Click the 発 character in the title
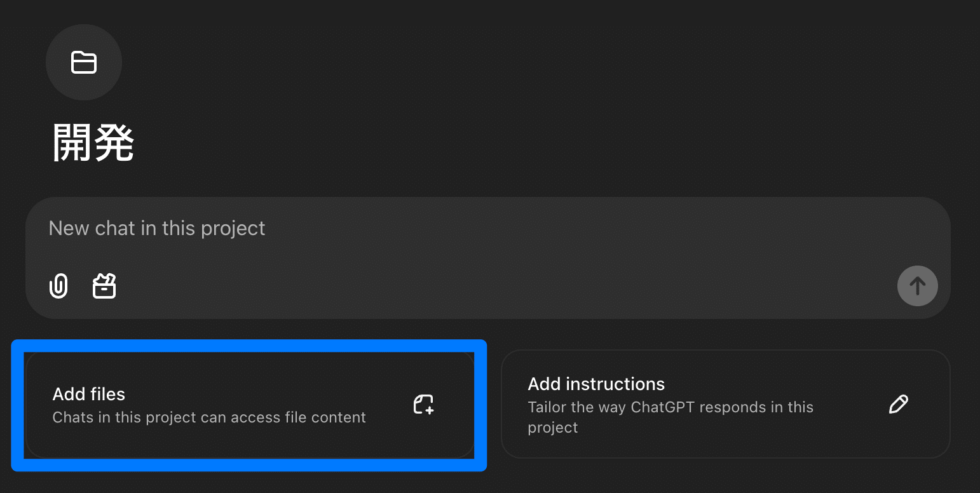The image size is (980, 493). click(x=114, y=142)
